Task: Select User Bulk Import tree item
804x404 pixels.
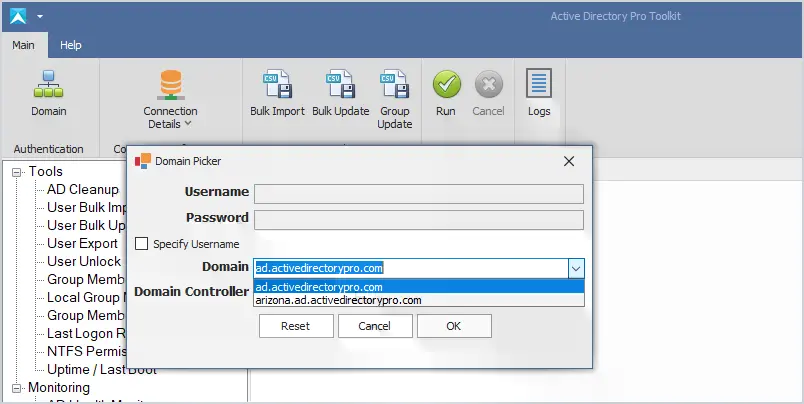Action: 87,207
